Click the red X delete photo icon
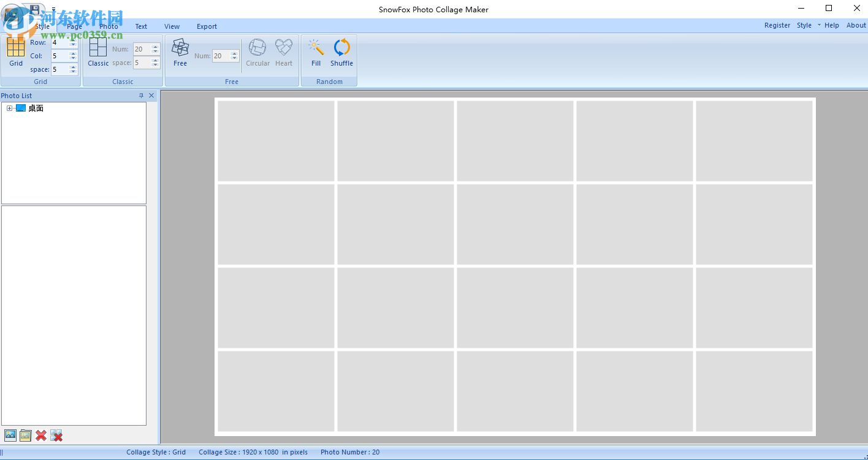Image resolution: width=868 pixels, height=460 pixels. click(41, 435)
